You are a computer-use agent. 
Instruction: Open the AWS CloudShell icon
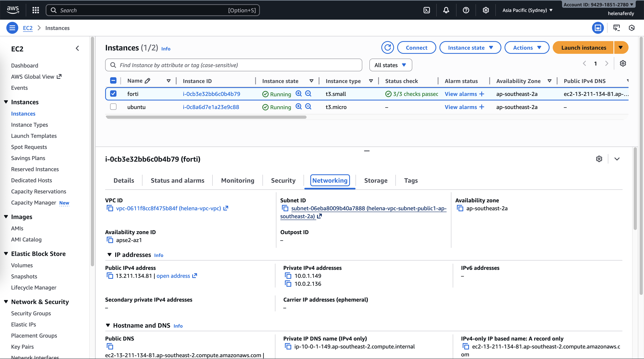click(427, 10)
